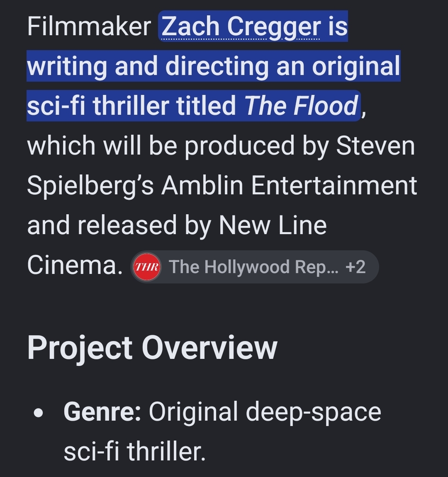The width and height of the screenshot is (448, 477).
Task: Click the Project Overview heading
Action: [x=152, y=348]
